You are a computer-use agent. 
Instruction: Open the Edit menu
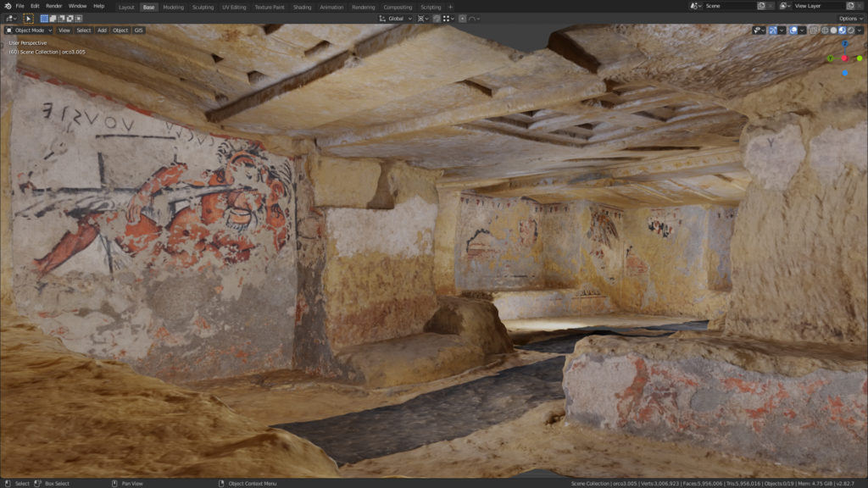(35, 6)
